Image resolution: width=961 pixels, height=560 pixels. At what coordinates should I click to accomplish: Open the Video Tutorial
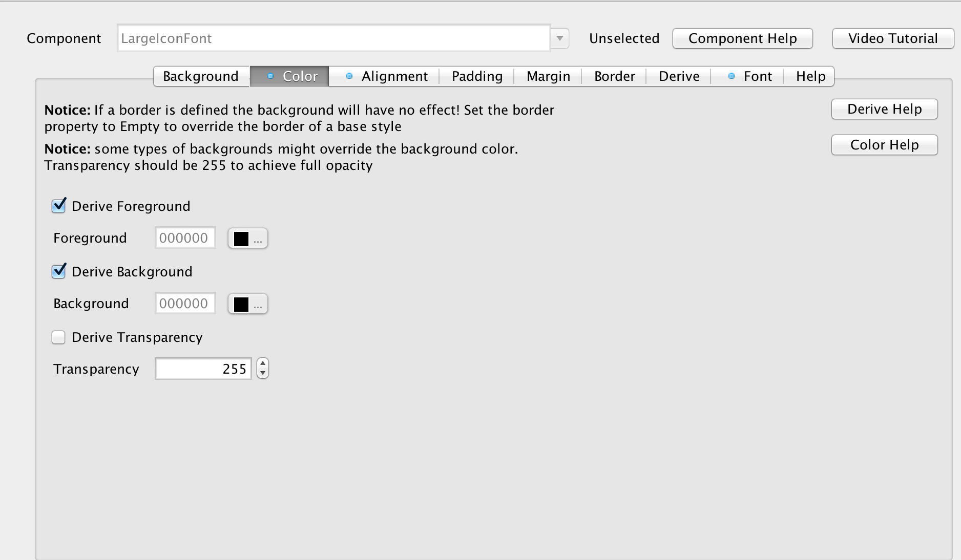[892, 37]
